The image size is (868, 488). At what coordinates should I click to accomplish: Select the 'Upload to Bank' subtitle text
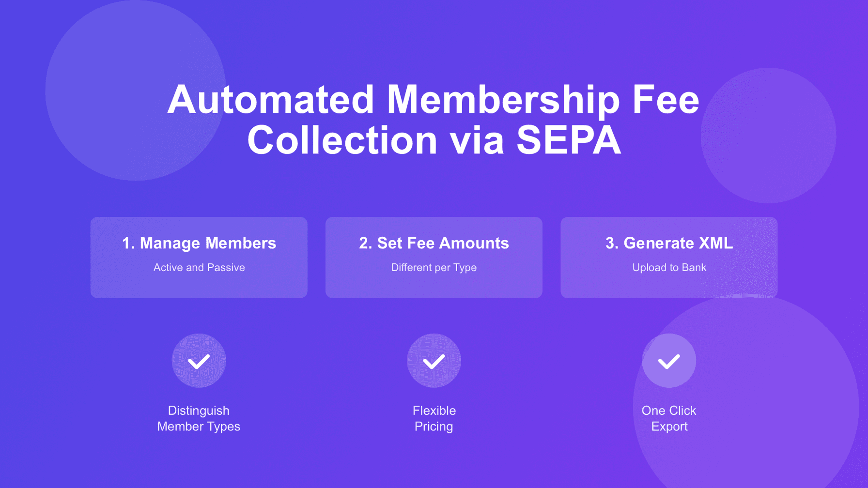[669, 268]
